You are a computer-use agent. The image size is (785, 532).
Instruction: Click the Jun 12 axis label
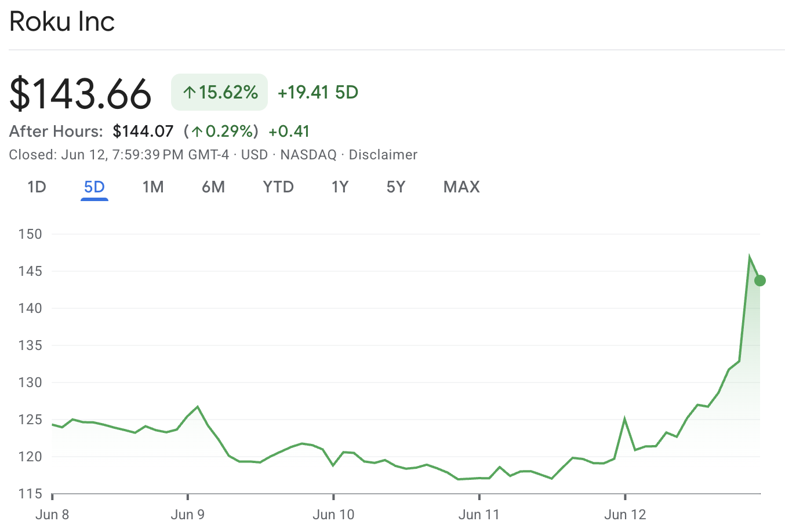625,515
